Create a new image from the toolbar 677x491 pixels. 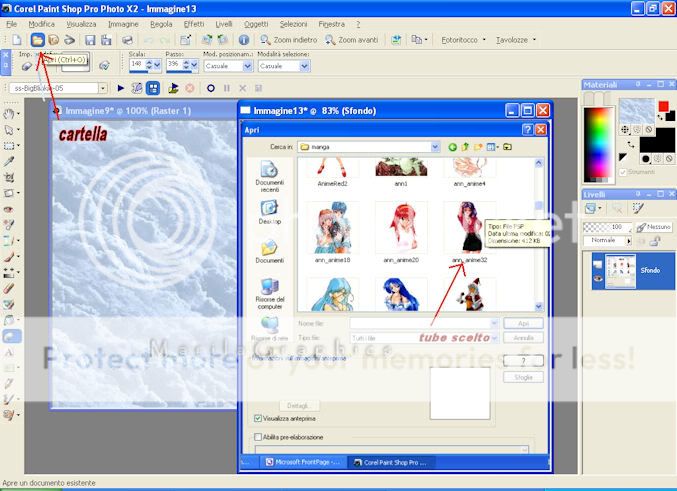click(x=17, y=40)
